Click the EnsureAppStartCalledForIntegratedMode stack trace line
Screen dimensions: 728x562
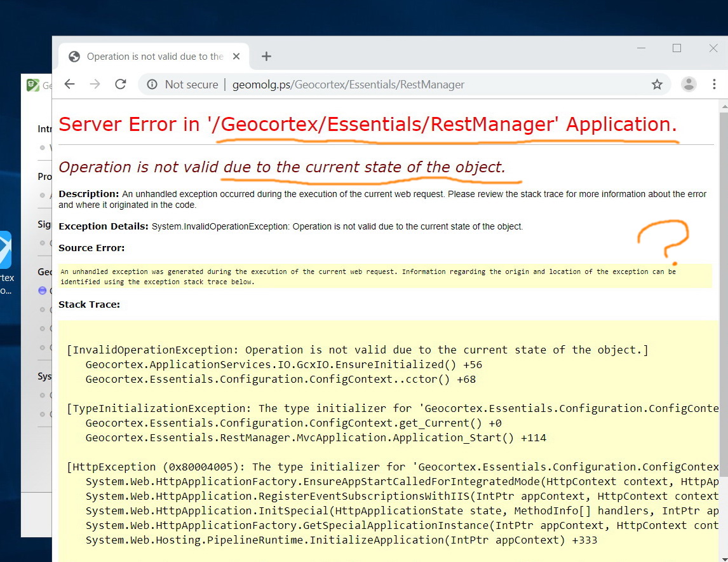click(402, 482)
